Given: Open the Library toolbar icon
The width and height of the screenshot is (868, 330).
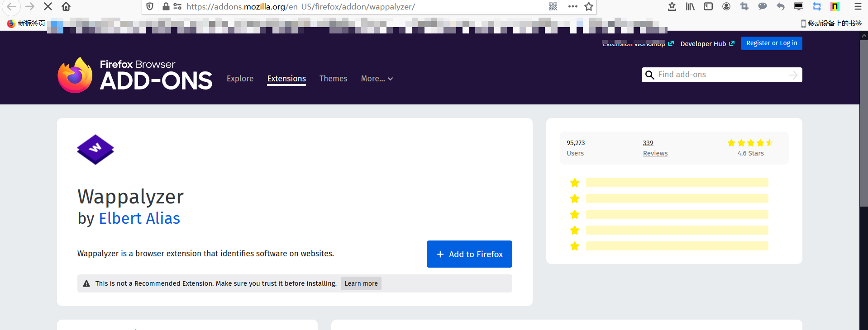Looking at the screenshot, I should coord(690,6).
